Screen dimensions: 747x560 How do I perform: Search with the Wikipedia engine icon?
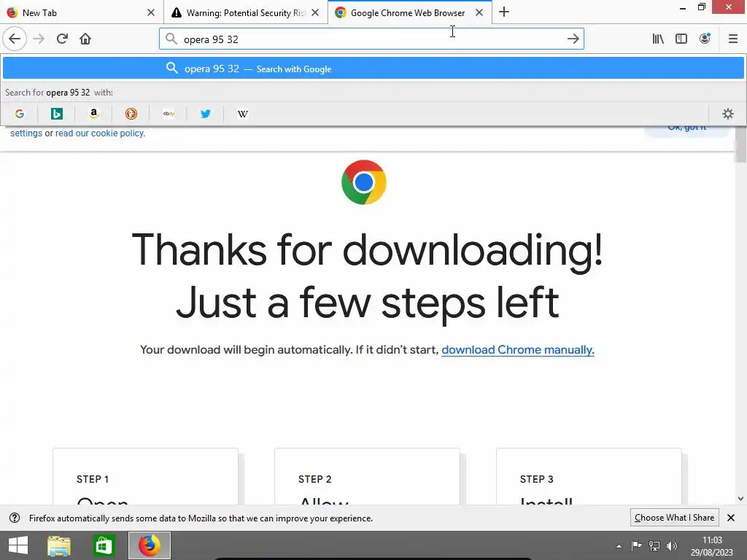pos(242,114)
